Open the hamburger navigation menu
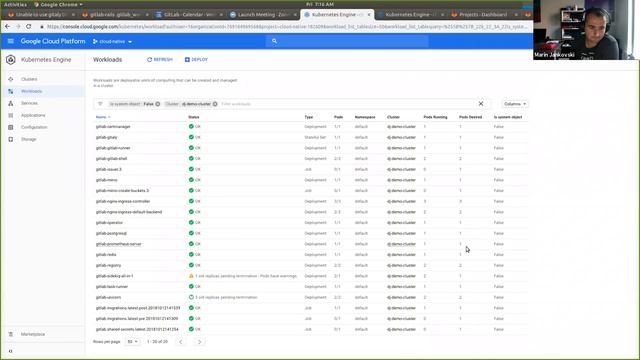 [11, 41]
